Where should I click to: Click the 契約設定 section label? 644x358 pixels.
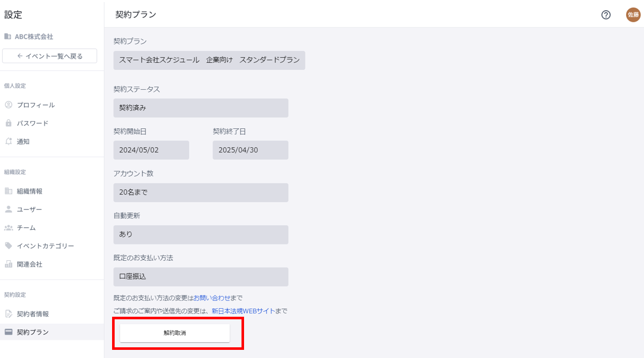pos(15,295)
